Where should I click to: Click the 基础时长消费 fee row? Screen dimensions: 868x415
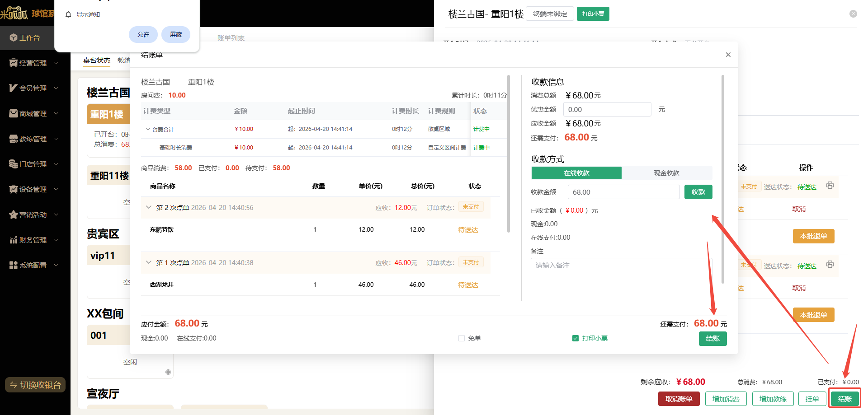(324, 148)
